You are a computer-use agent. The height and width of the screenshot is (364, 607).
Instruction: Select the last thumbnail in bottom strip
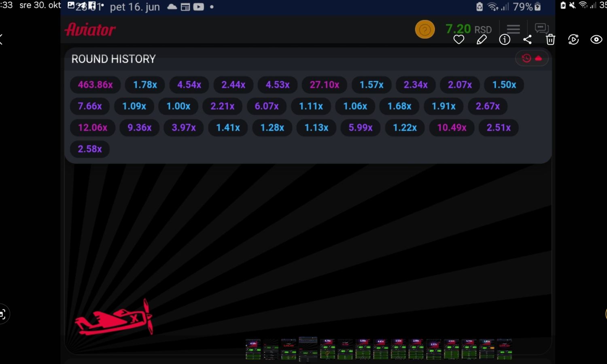(x=505, y=349)
